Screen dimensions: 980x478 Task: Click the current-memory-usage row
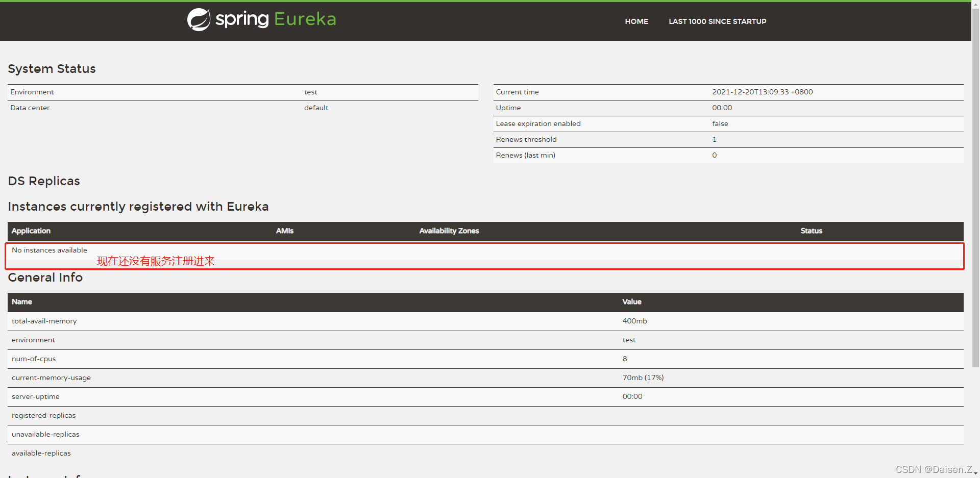[485, 378]
